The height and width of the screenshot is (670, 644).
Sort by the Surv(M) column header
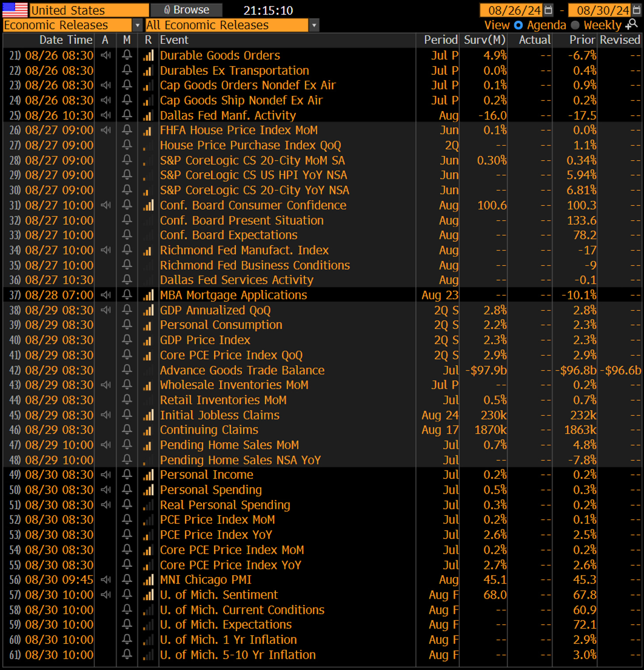(x=485, y=40)
